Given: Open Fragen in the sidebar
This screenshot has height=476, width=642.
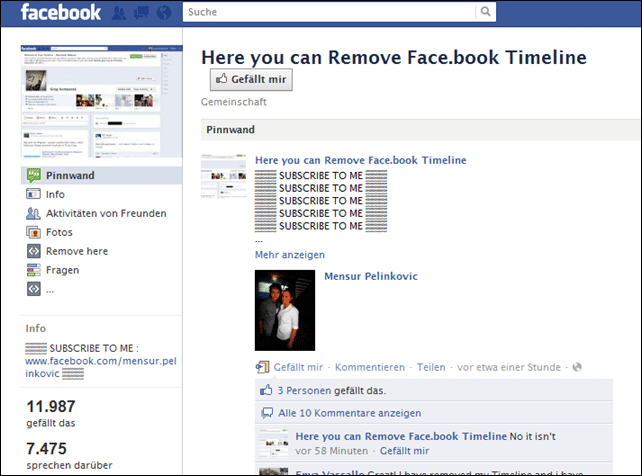Looking at the screenshot, I should (x=63, y=270).
